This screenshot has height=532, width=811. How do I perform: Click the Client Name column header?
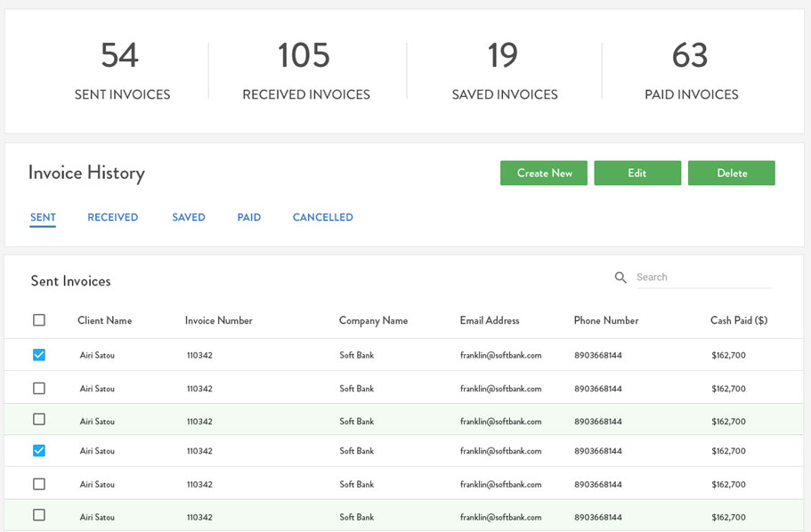pos(104,320)
